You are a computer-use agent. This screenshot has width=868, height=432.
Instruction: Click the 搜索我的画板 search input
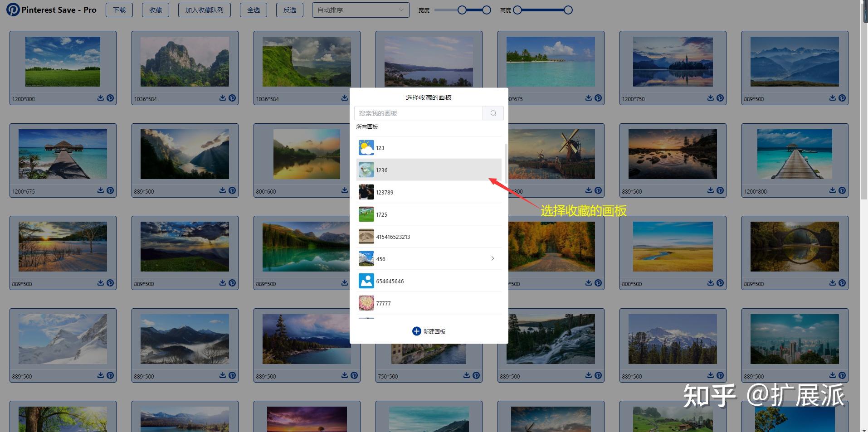(x=419, y=113)
